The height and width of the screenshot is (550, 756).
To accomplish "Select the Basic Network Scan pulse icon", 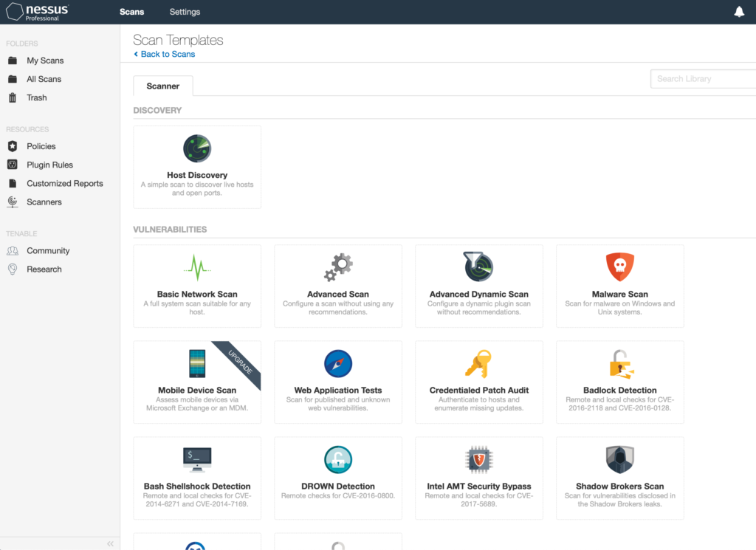I will point(197,267).
